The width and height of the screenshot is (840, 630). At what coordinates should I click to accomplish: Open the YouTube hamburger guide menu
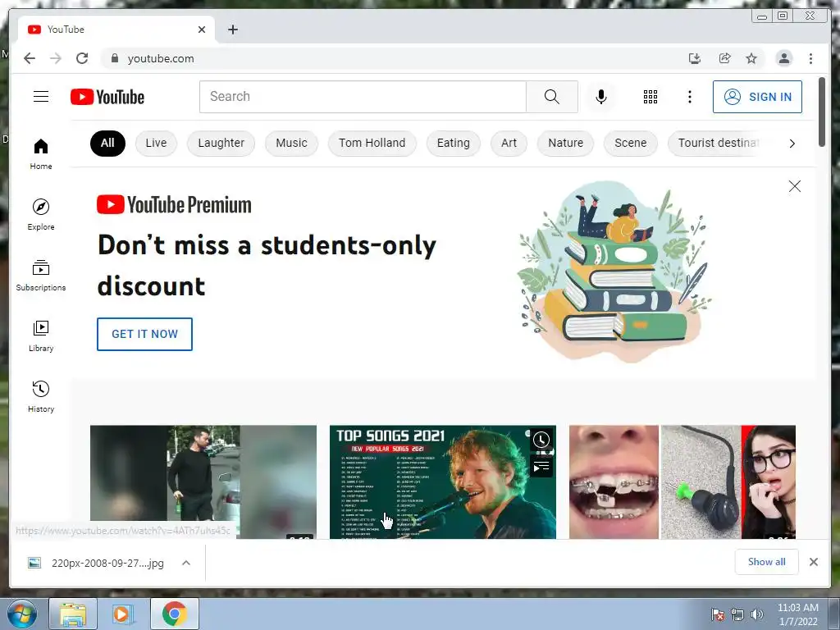41,97
